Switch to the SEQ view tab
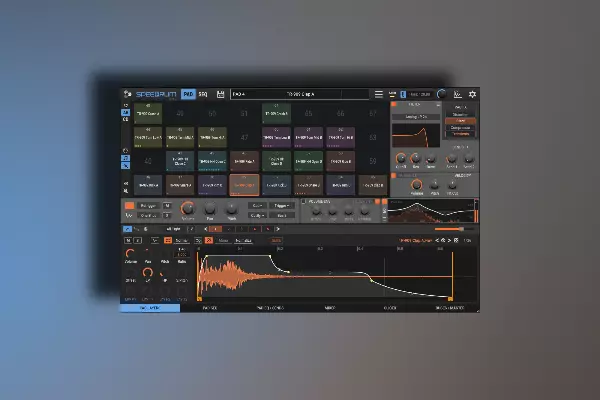Viewport: 600px width, 400px height. click(203, 94)
